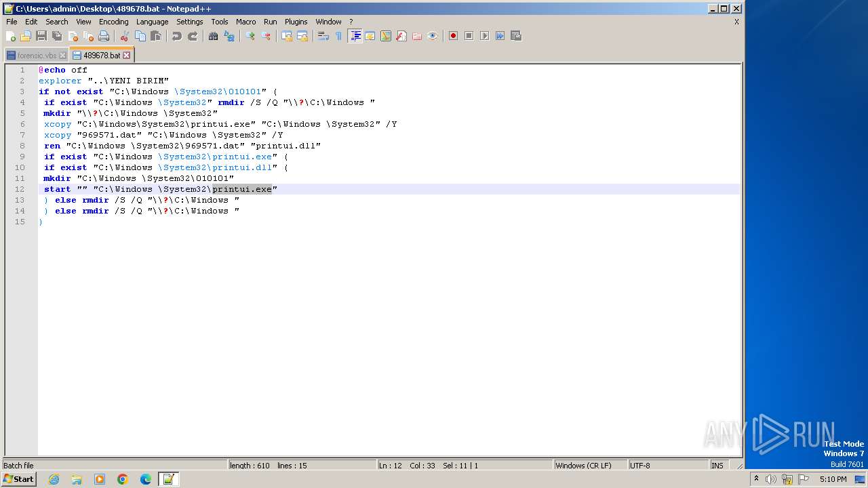The image size is (868, 488).
Task: Click the Redo toolbar icon
Action: (x=193, y=36)
